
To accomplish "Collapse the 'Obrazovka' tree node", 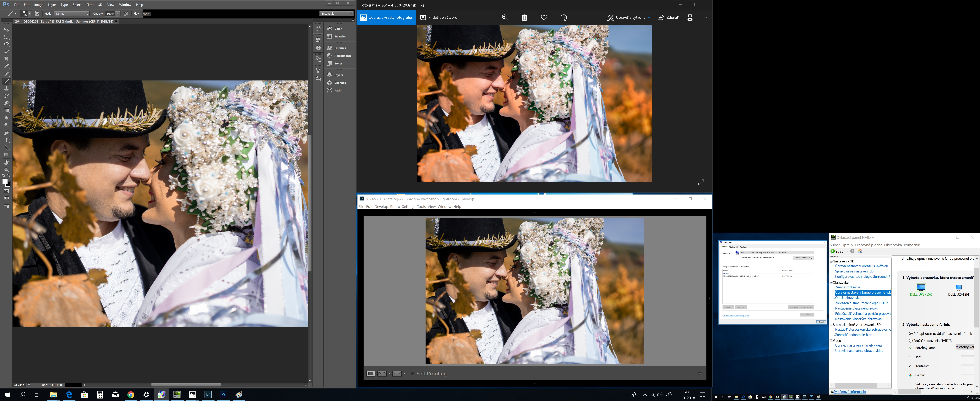I will pyautogui.click(x=831, y=283).
